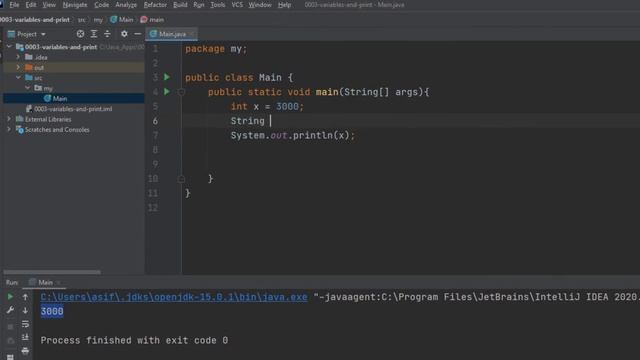Click 'Process finished with exit code 0' text

(134, 340)
